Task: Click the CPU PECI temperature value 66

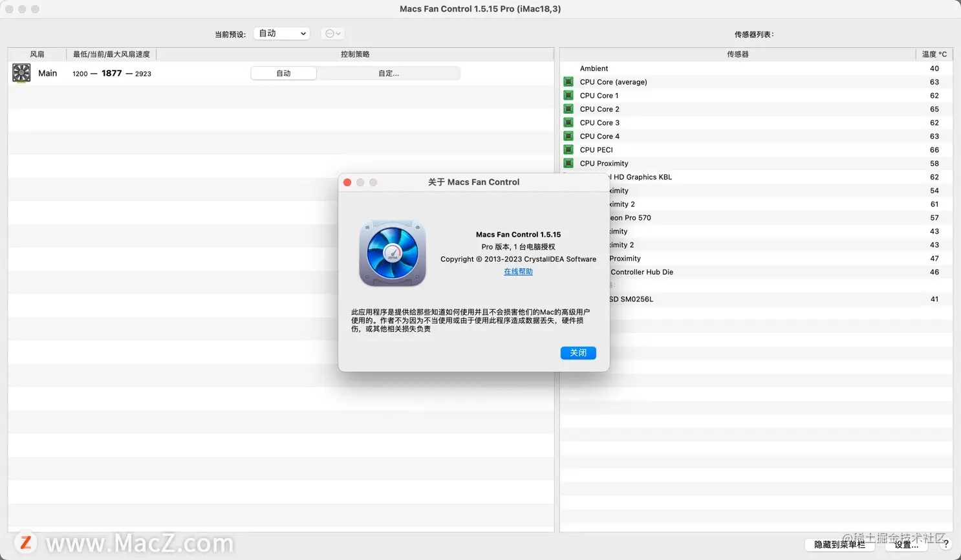Action: point(934,150)
